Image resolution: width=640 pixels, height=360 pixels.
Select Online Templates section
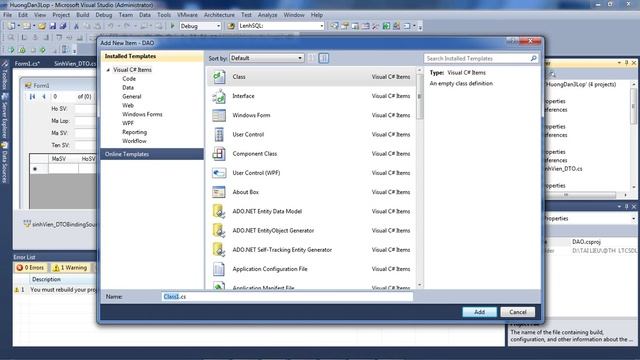(x=152, y=154)
